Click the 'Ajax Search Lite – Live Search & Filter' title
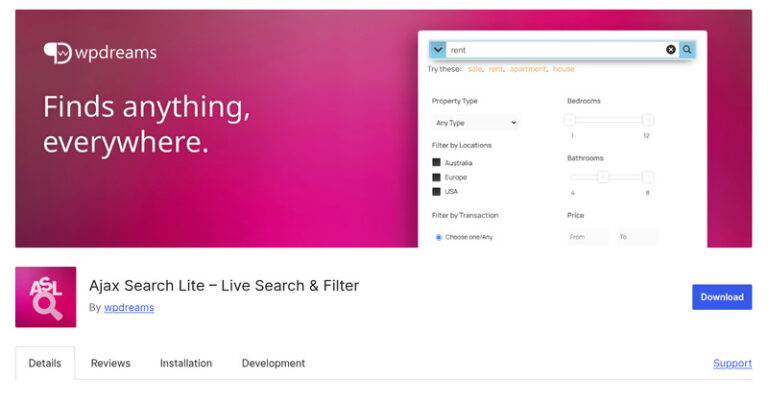Screen dimensions: 768x401 click(x=224, y=285)
